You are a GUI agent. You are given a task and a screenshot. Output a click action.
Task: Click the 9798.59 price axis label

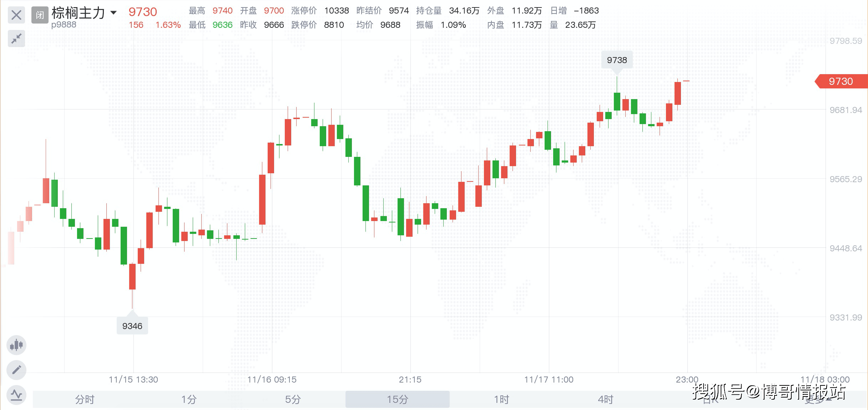pos(846,41)
